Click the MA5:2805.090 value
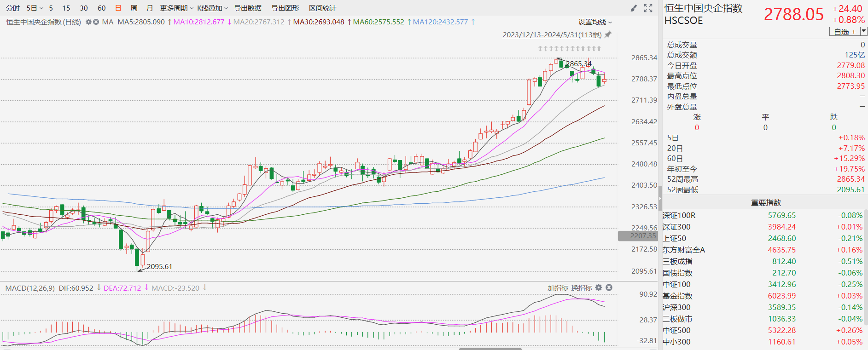Image resolution: width=868 pixels, height=350 pixels. point(141,22)
